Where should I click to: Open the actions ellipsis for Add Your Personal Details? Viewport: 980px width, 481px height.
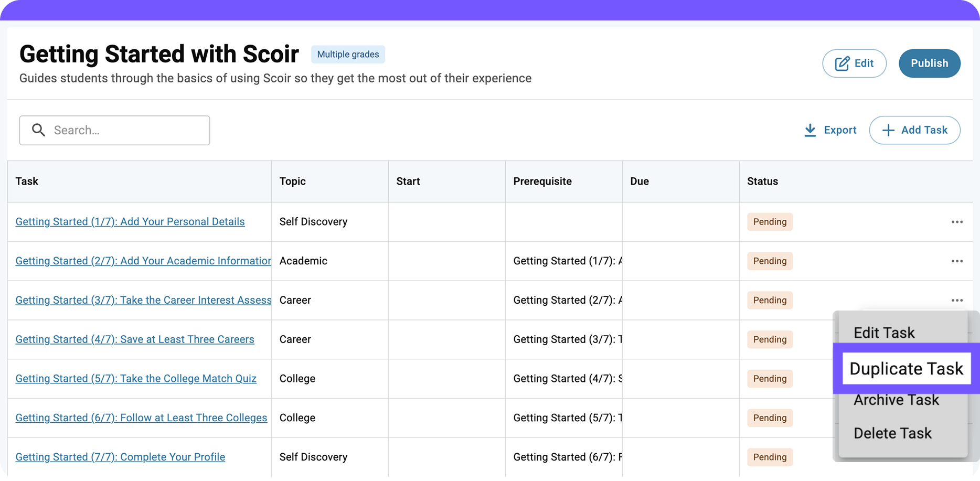click(x=957, y=221)
